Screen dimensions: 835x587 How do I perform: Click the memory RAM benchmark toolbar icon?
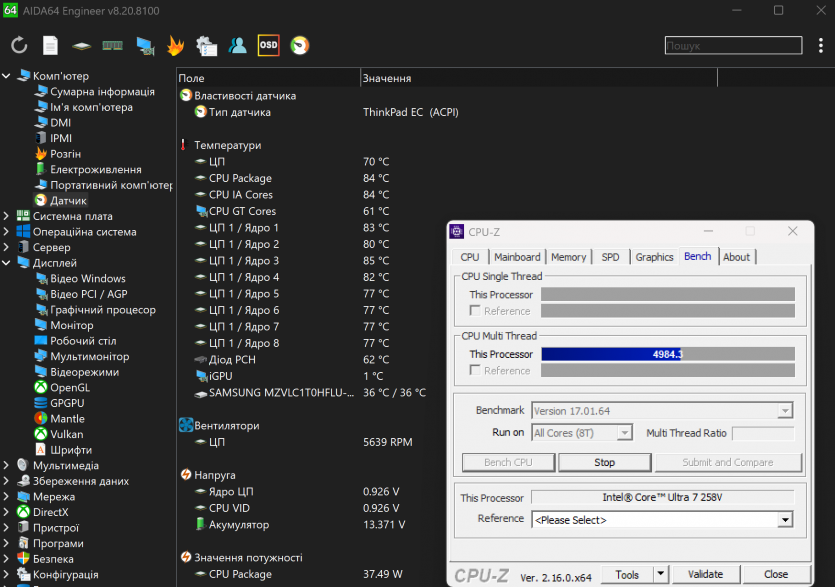pos(112,45)
